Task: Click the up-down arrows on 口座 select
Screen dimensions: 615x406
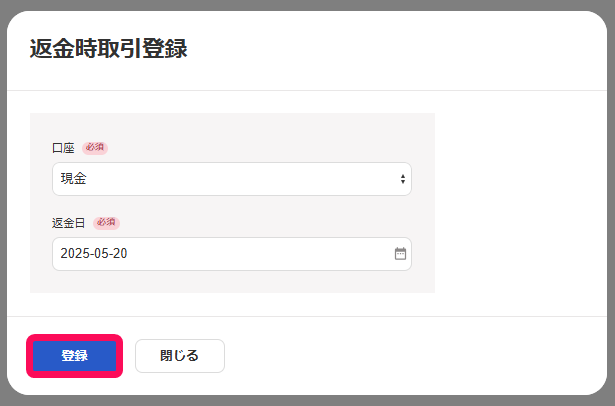Action: [x=402, y=179]
